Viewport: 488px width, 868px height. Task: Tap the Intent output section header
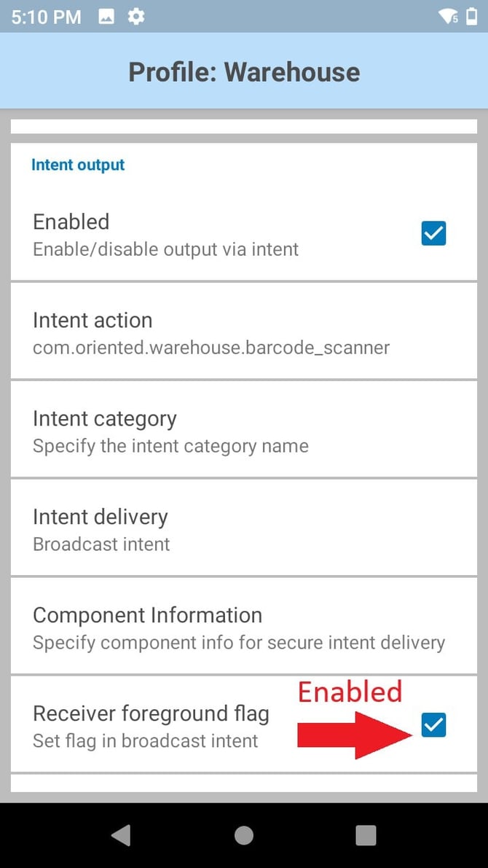coord(78,165)
